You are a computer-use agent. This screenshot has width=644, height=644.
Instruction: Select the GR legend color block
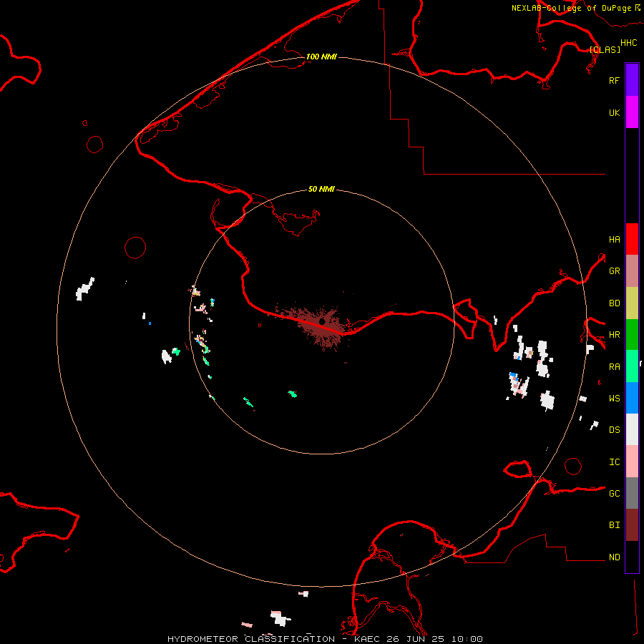point(632,271)
